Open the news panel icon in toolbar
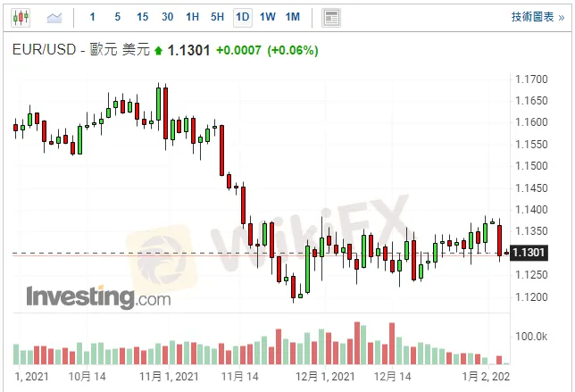The width and height of the screenshot is (575, 392). [x=331, y=17]
